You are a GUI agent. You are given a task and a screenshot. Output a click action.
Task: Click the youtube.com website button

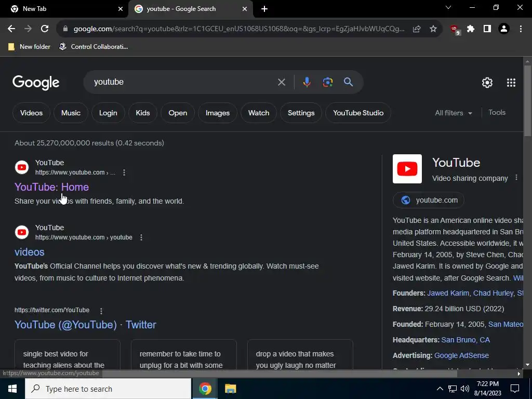click(429, 200)
